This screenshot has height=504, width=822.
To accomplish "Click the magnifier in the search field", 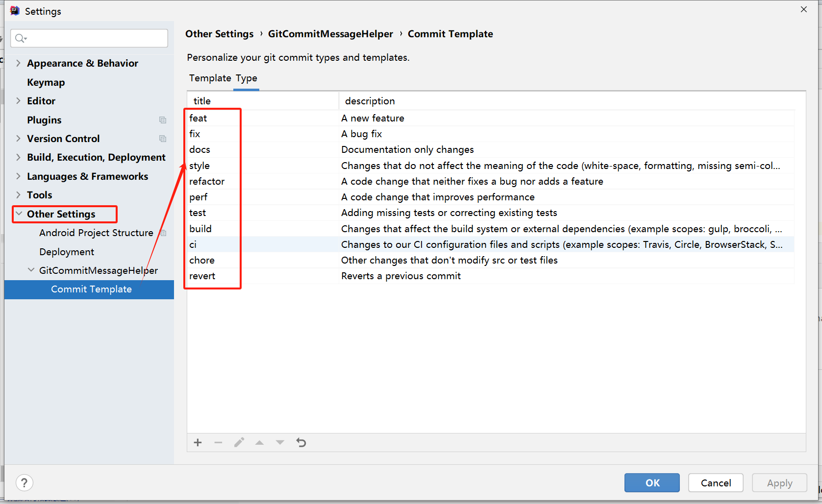I will point(20,38).
